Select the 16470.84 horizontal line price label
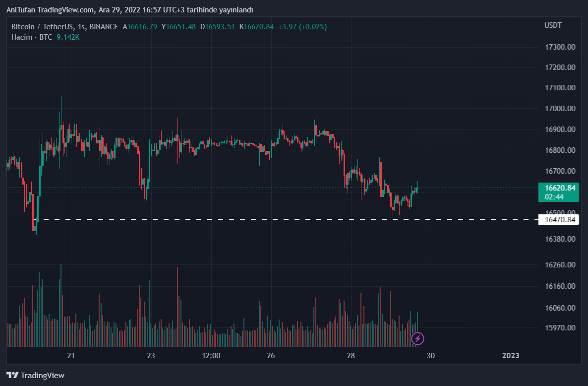Image resolution: width=588 pixels, height=386 pixels. coord(560,220)
